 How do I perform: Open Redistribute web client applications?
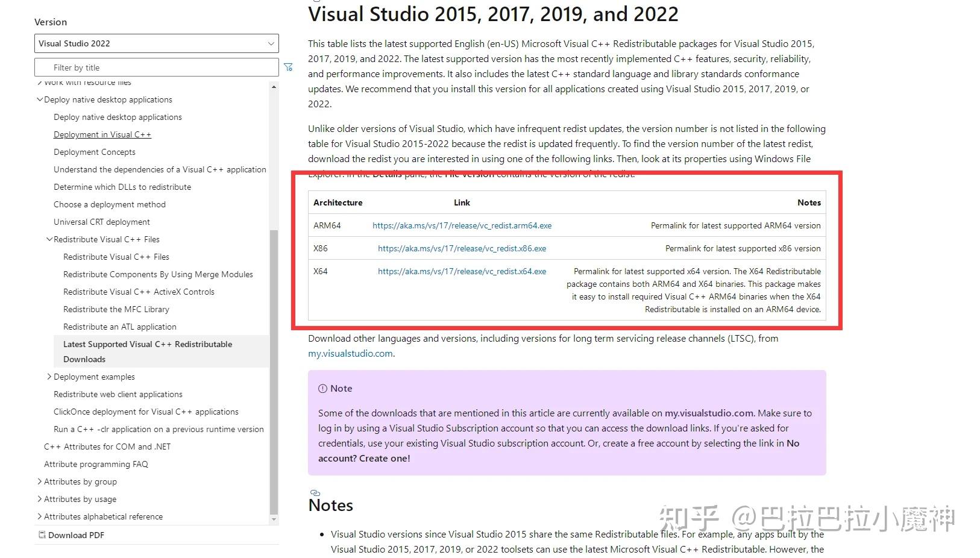click(x=118, y=394)
